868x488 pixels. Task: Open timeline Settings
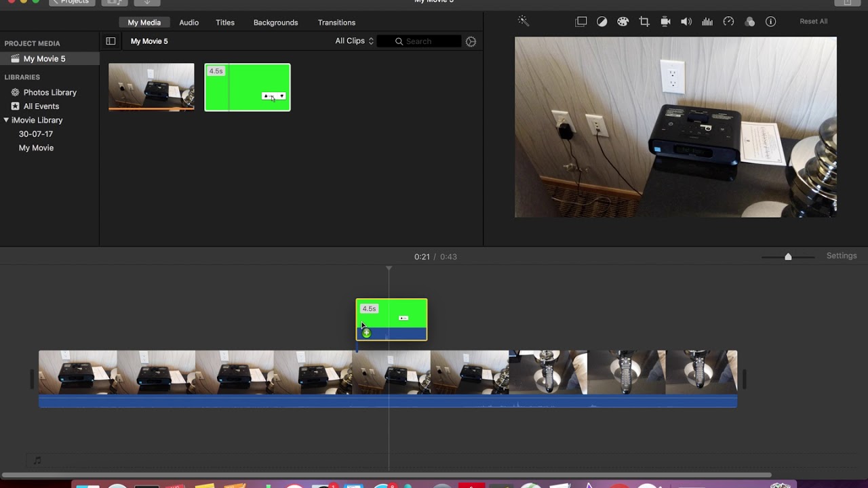tap(842, 256)
